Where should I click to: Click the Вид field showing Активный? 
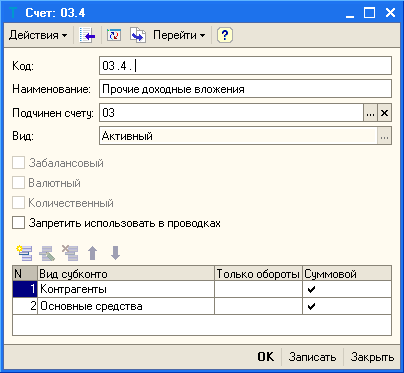click(238, 136)
